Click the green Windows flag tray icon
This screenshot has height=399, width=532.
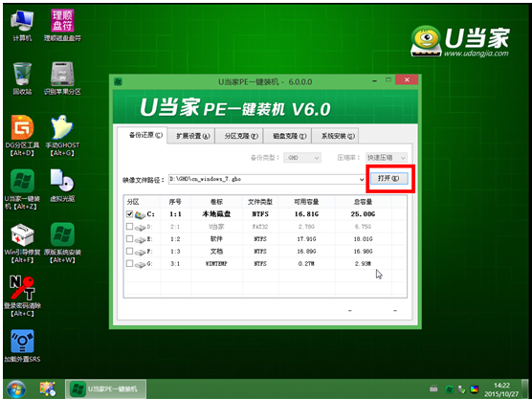click(449, 389)
